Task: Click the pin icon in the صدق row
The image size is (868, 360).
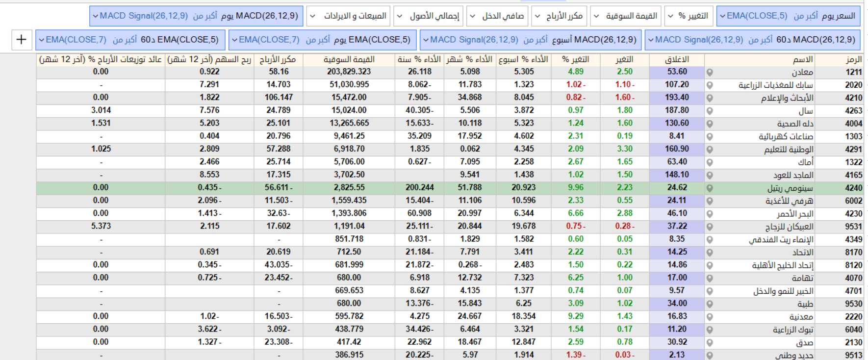Action: (x=710, y=342)
